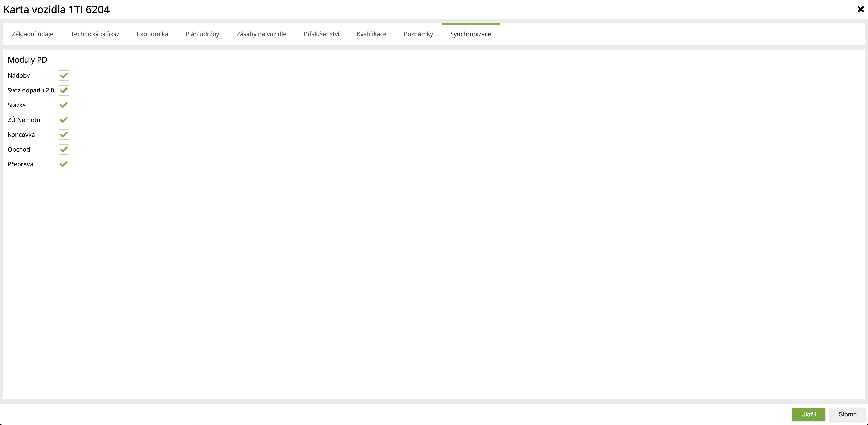This screenshot has width=868, height=425.
Task: Toggle the Koncovka checkbox
Action: point(64,135)
